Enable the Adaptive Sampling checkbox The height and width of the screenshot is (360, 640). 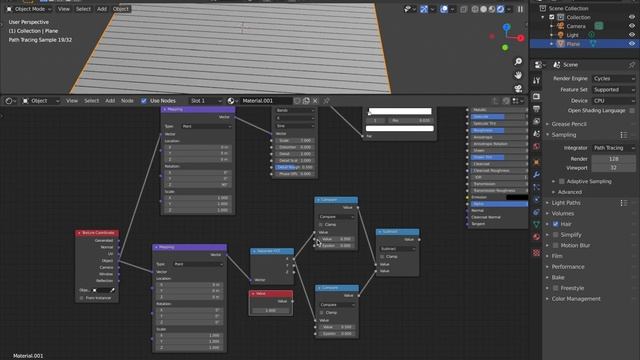(x=562, y=181)
